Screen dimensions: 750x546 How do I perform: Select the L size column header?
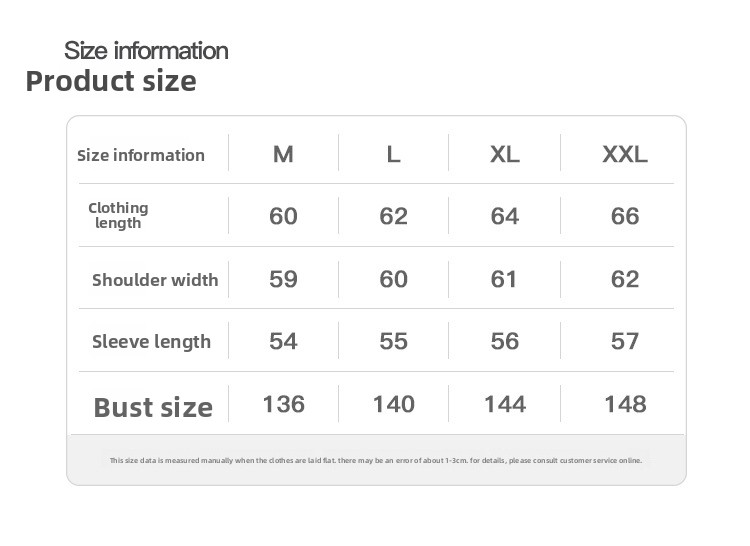(394, 155)
